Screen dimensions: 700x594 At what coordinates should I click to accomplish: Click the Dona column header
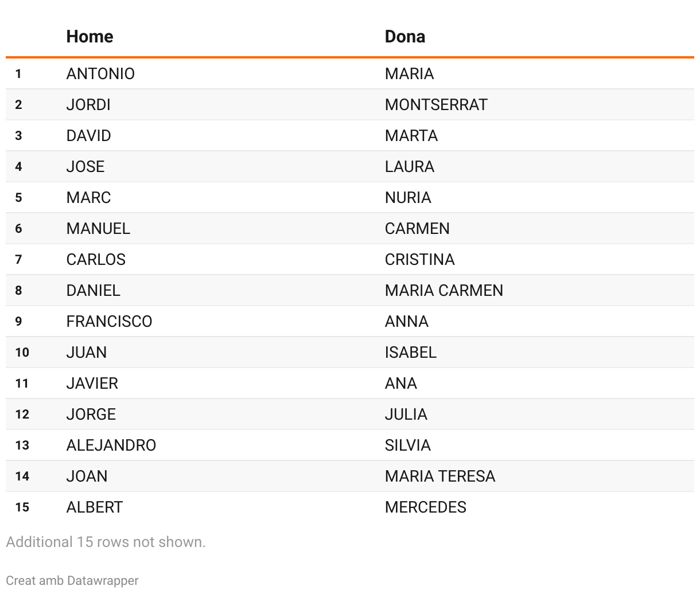pyautogui.click(x=405, y=37)
